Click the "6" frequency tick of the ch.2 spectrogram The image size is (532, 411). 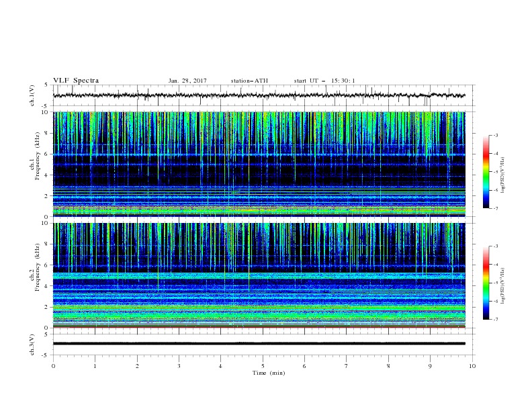point(47,265)
